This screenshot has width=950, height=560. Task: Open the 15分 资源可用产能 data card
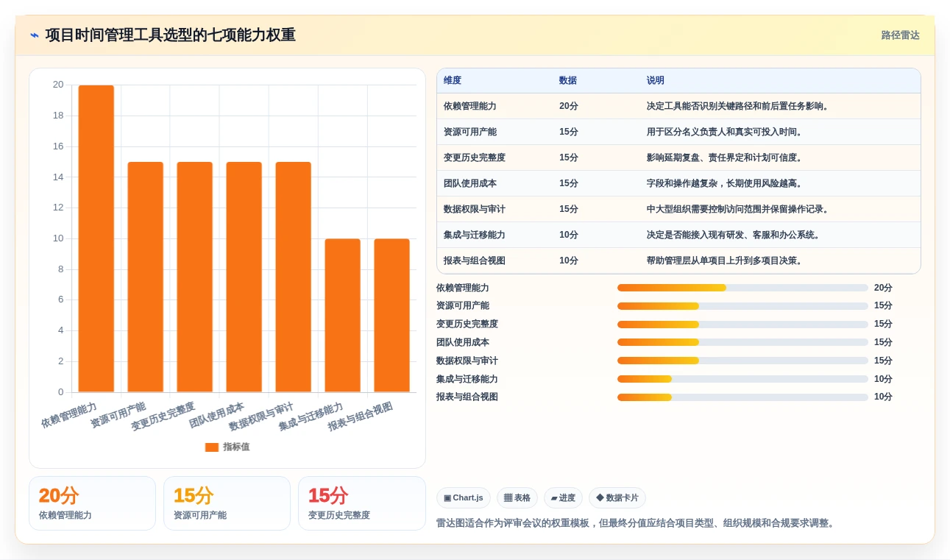click(x=227, y=503)
